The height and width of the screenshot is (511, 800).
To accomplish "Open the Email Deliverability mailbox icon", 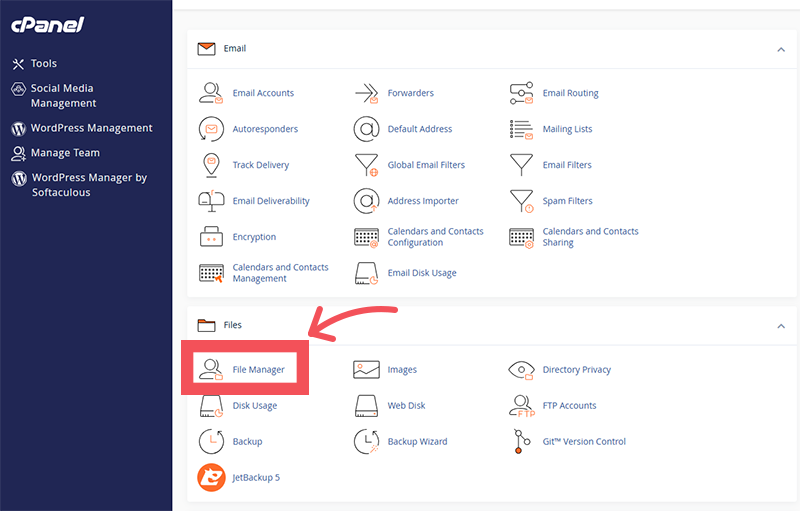I will click(x=211, y=201).
